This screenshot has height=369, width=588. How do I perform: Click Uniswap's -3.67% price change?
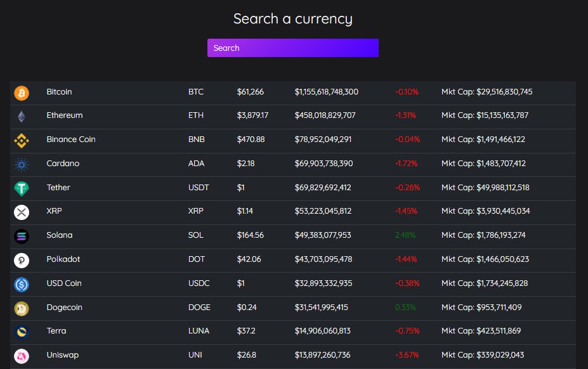407,355
